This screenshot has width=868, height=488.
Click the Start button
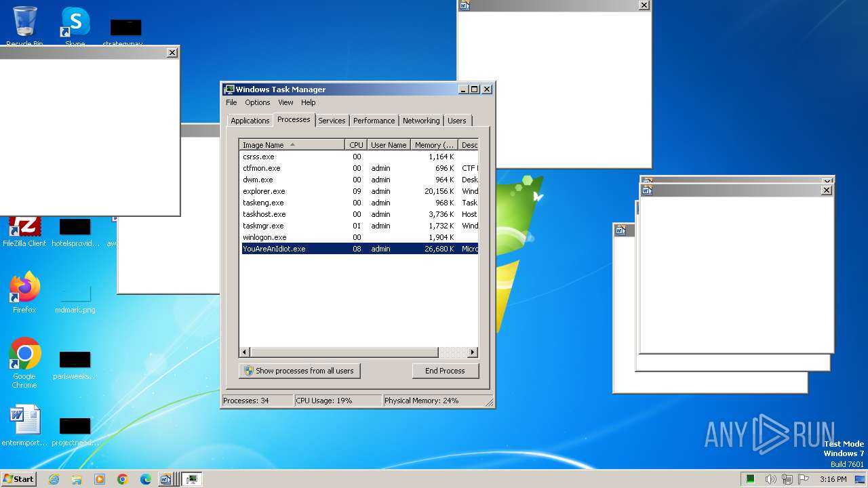(x=18, y=479)
